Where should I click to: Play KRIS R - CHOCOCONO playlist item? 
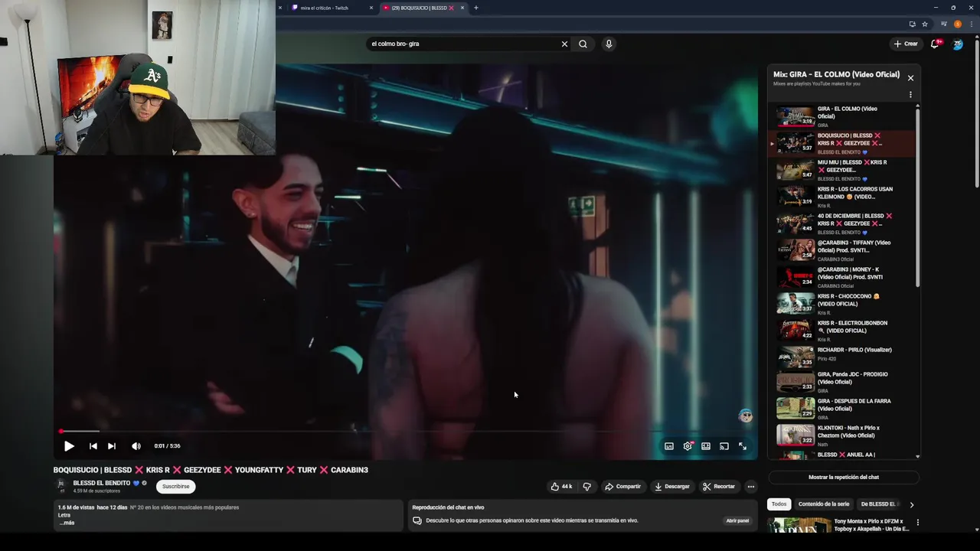pos(842,304)
